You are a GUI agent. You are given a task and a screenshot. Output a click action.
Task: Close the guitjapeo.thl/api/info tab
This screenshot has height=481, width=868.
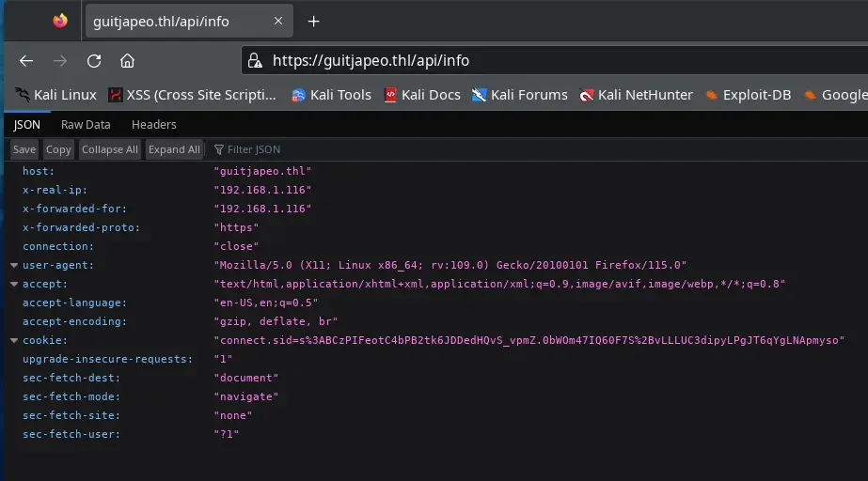[278, 21]
